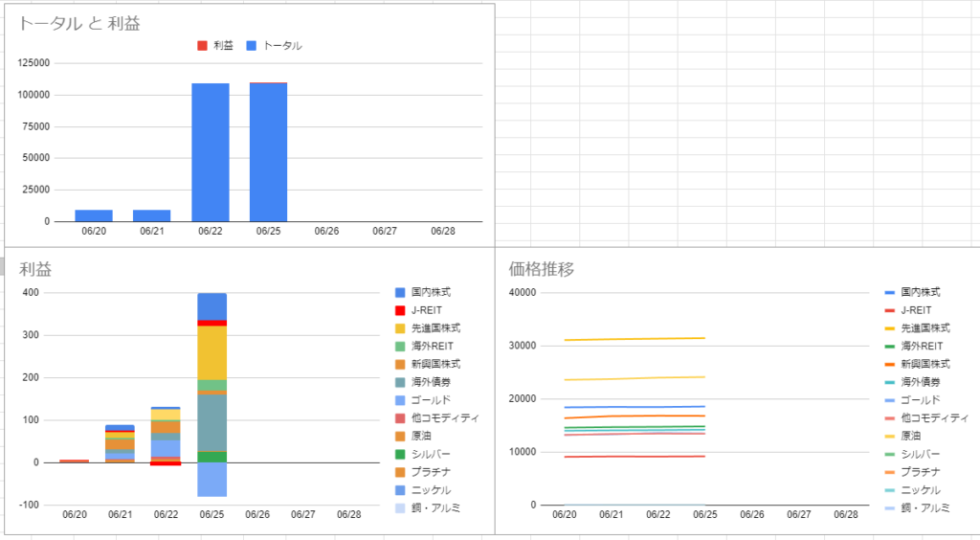
Task: Click the red 利益 legend swatch in top chart
Action: coord(202,45)
